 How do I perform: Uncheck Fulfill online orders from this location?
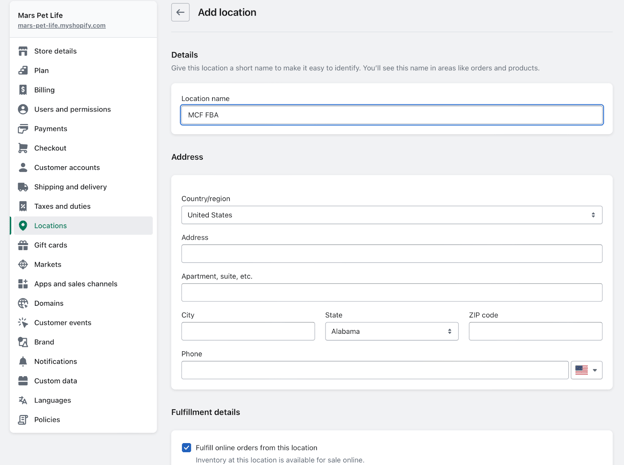pyautogui.click(x=187, y=448)
